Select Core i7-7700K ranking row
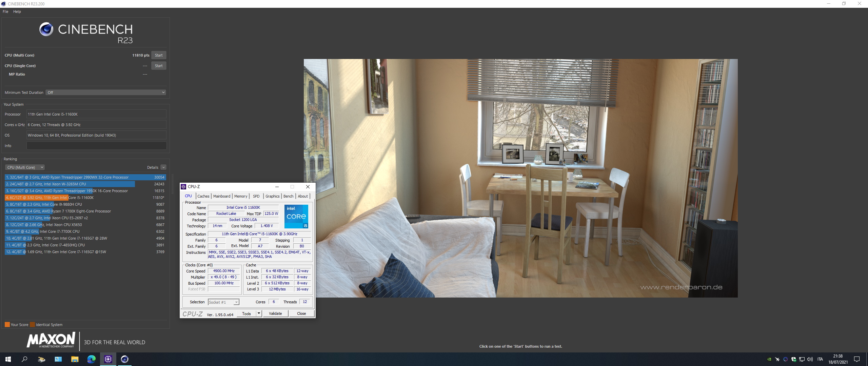This screenshot has height=366, width=868. (x=85, y=231)
